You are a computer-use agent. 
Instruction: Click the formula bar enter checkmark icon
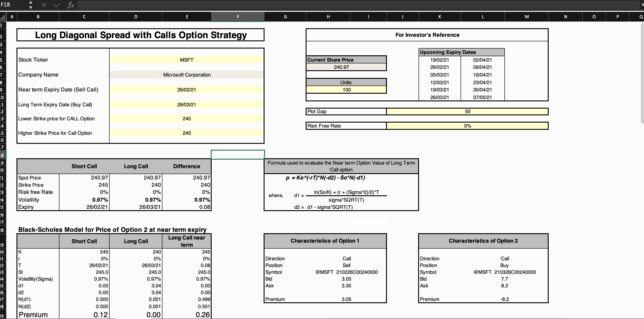[x=57, y=5]
